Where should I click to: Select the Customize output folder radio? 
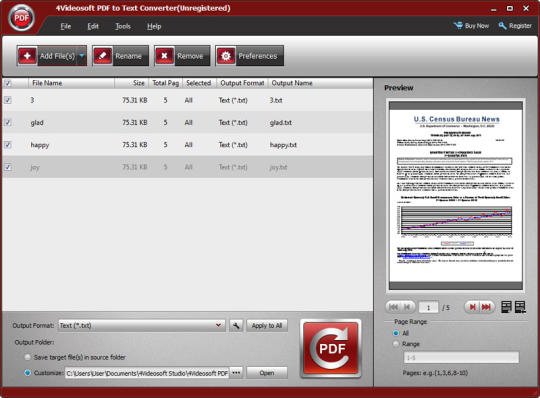(x=28, y=373)
